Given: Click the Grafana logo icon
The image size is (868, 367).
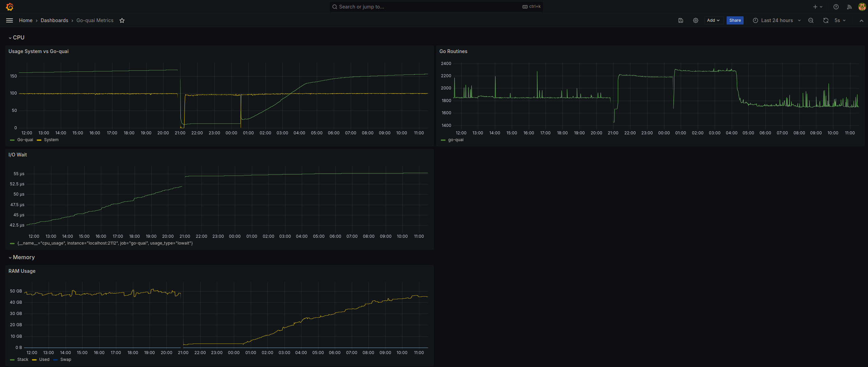Looking at the screenshot, I should (x=10, y=7).
